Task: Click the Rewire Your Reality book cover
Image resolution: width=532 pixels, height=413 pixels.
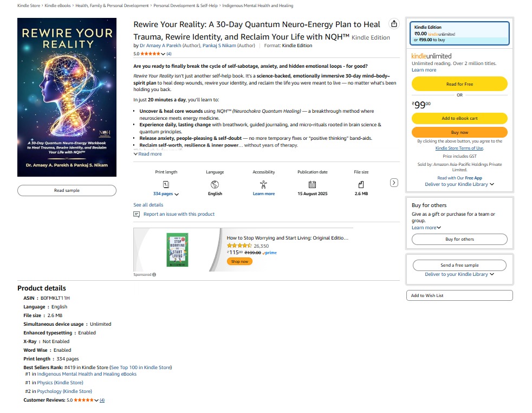Action: point(67,98)
